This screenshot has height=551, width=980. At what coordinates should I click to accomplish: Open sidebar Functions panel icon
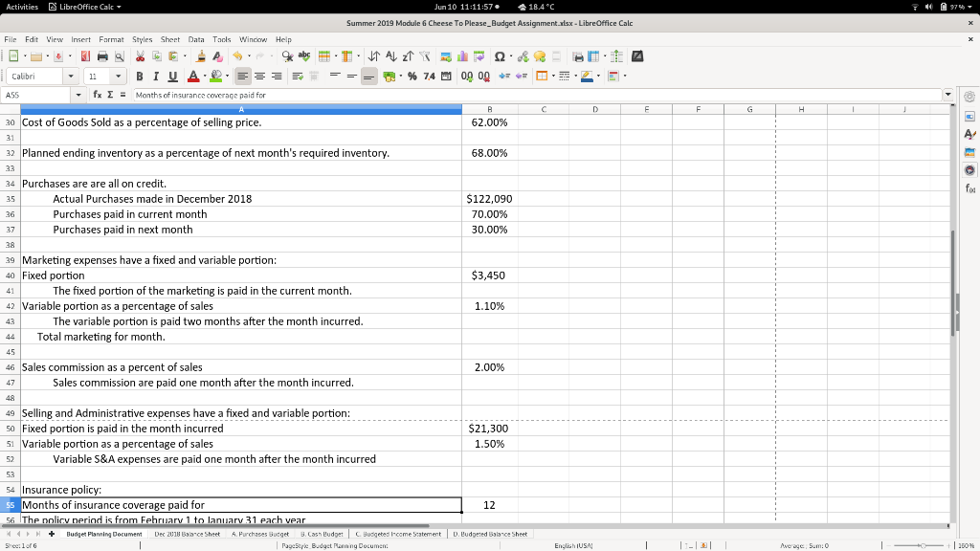click(969, 188)
